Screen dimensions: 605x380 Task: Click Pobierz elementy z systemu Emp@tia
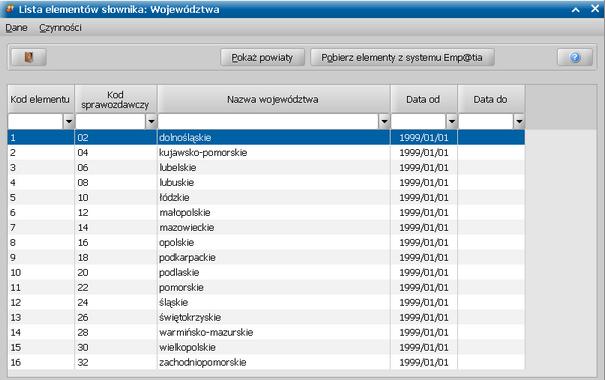(402, 57)
